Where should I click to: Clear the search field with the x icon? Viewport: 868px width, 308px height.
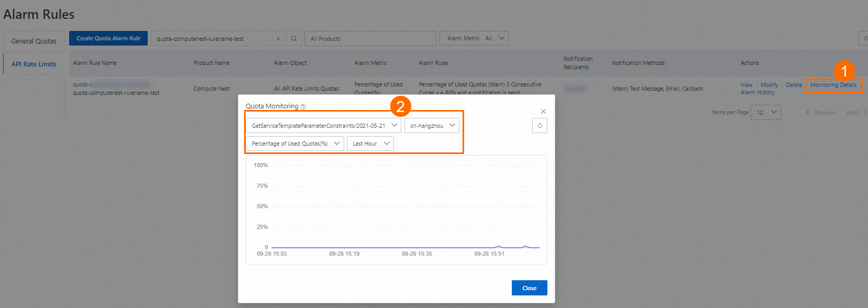278,38
